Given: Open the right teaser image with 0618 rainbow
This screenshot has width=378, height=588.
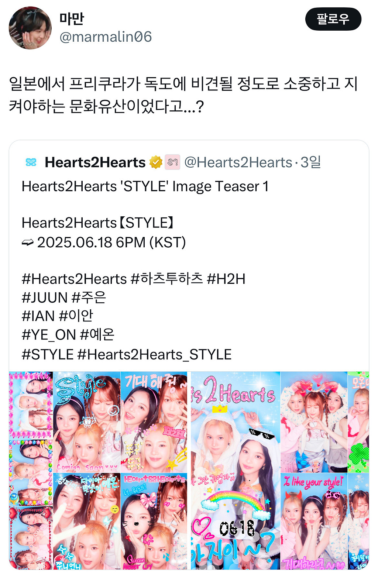Looking at the screenshot, I should [x=280, y=471].
